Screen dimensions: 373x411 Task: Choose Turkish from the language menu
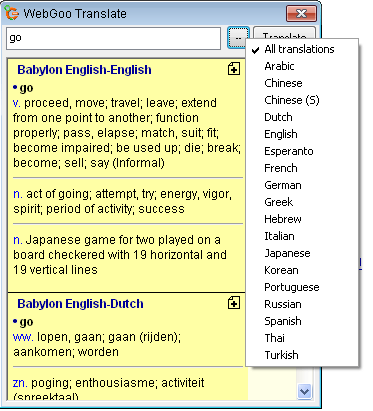tap(302, 355)
